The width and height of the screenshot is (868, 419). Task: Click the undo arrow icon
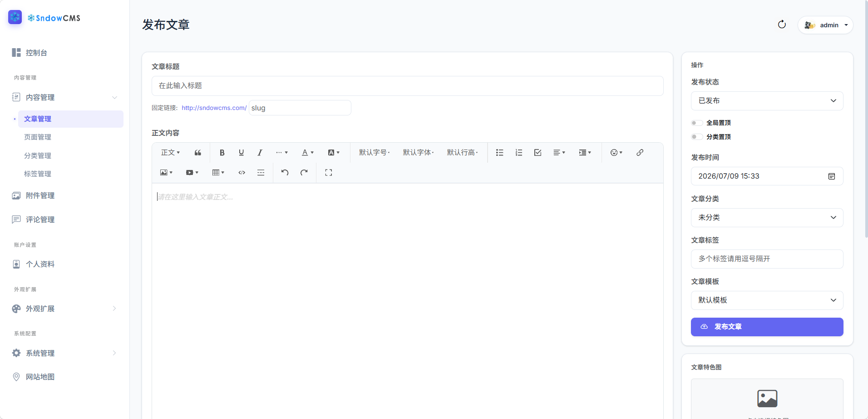point(285,173)
